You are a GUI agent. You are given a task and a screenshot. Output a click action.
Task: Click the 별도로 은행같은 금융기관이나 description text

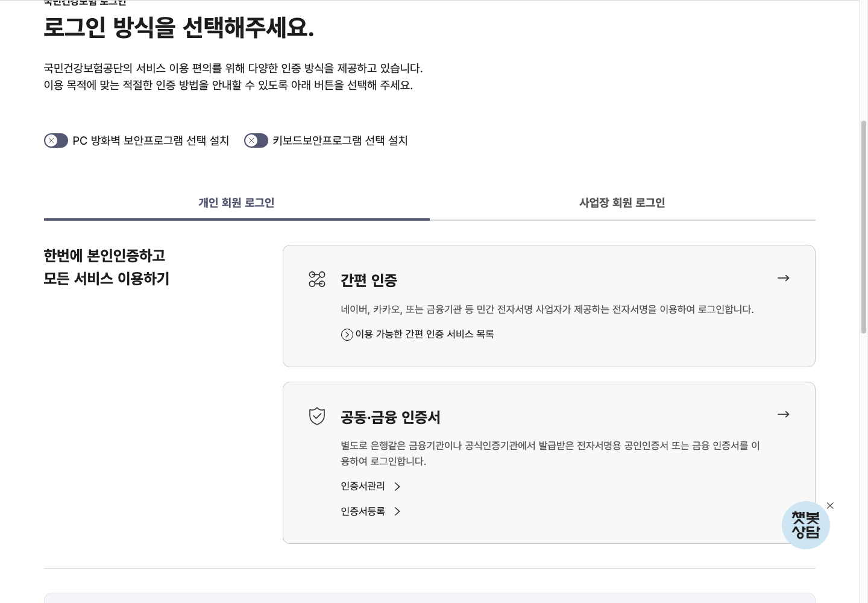[550, 453]
